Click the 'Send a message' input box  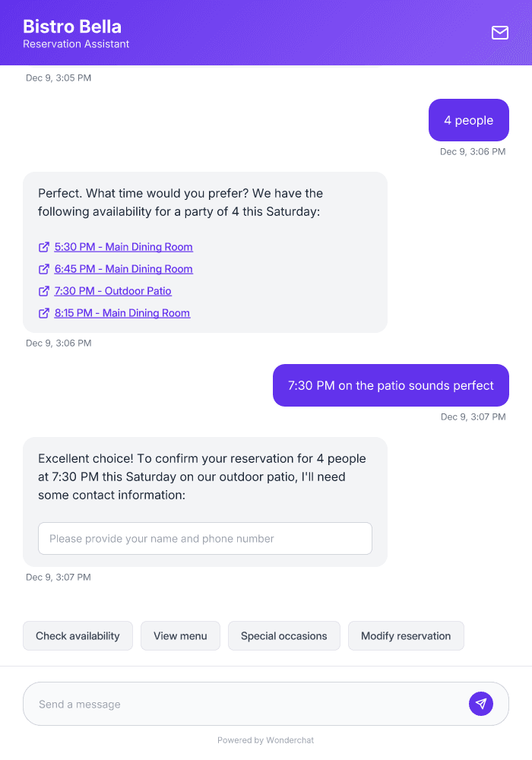[x=228, y=703]
